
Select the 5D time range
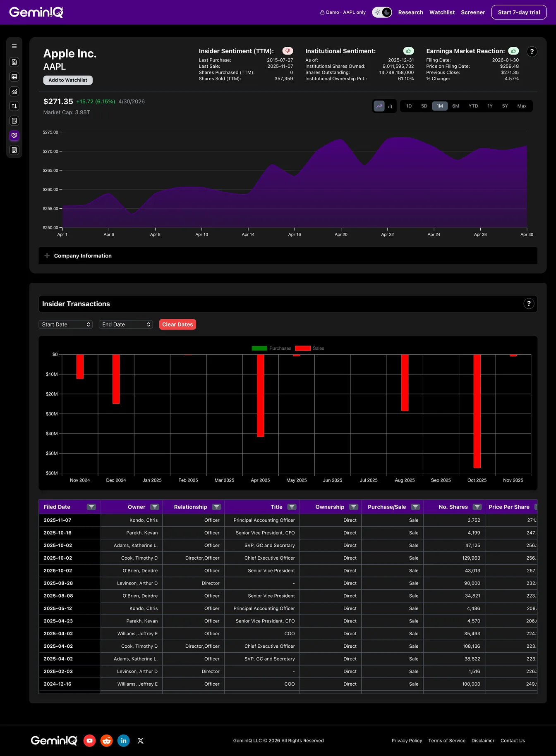424,106
